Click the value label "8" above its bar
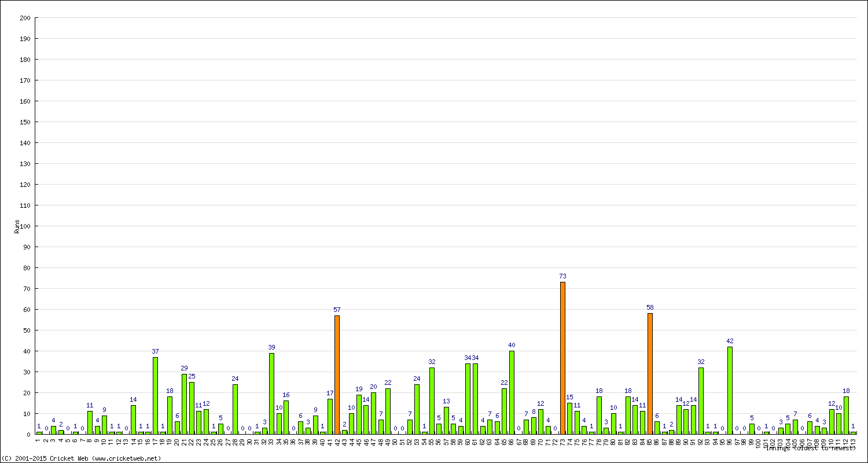The image size is (868, 463). point(534,411)
